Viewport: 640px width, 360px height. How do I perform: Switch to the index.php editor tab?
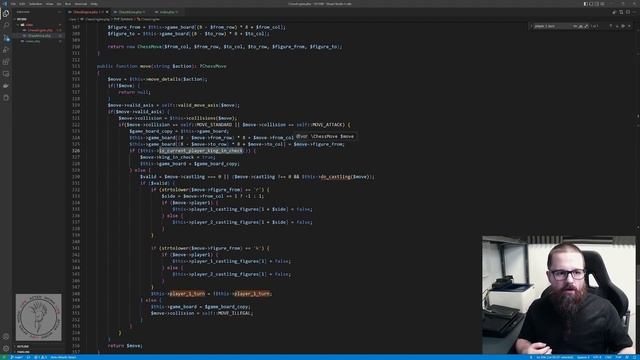point(167,12)
